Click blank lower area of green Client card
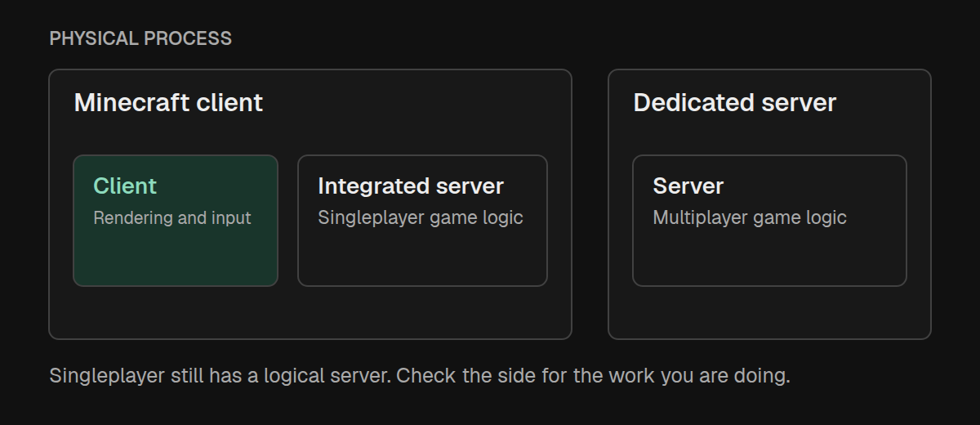This screenshot has width=980, height=425. point(176,257)
